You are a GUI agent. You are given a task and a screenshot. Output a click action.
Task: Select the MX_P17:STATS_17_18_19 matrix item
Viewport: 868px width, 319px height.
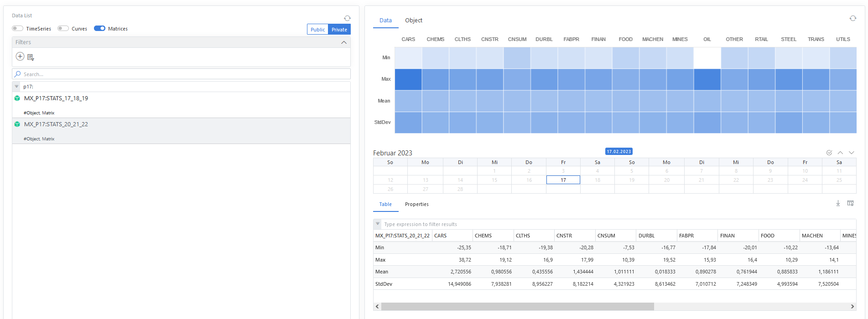coord(56,98)
